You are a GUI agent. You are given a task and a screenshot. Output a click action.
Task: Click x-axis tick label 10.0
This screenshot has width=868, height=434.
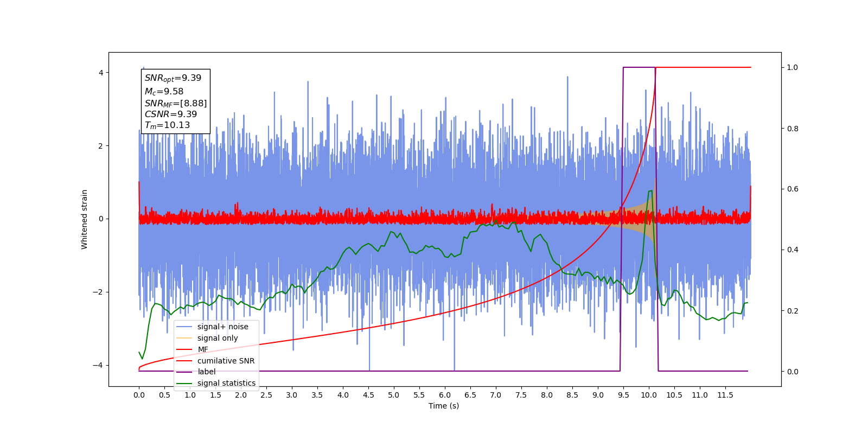point(649,395)
